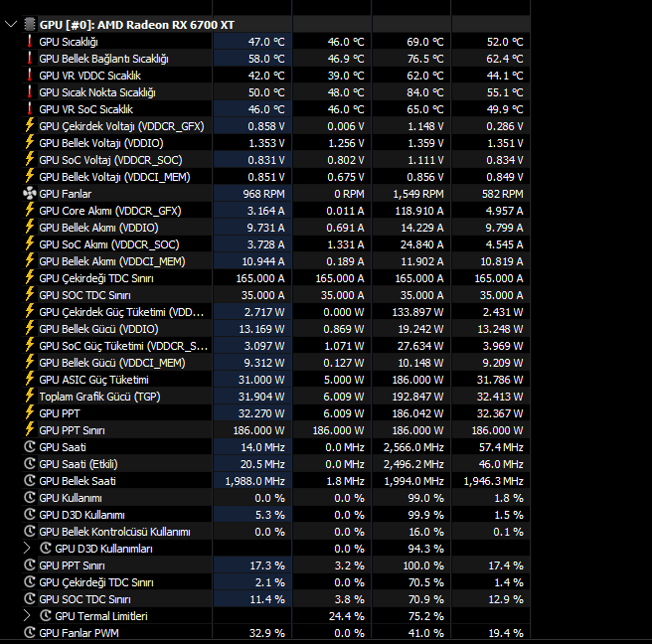Screen dimensions: 652x644
Task: Click the clock icon beside GPU Termal Limitleri
Action: click(x=46, y=616)
